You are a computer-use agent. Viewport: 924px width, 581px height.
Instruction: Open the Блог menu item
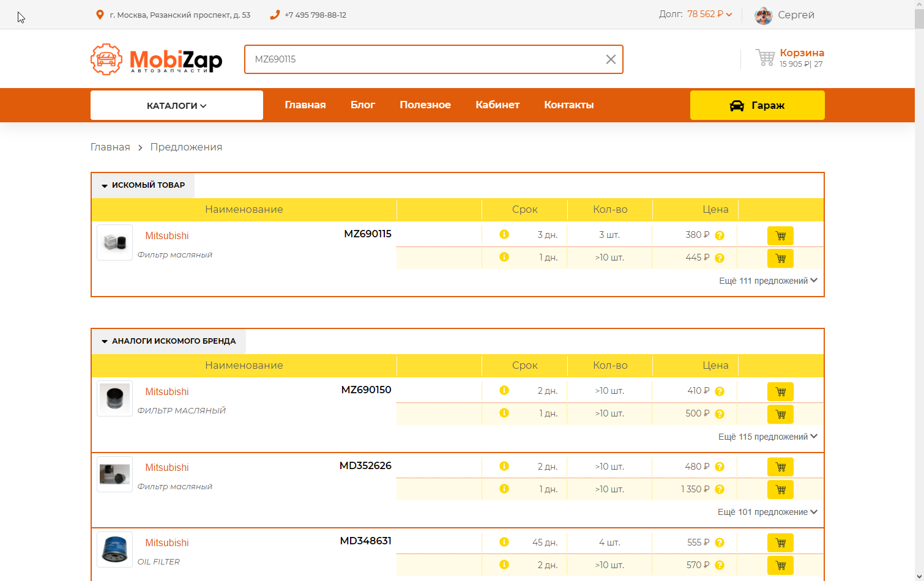tap(363, 105)
